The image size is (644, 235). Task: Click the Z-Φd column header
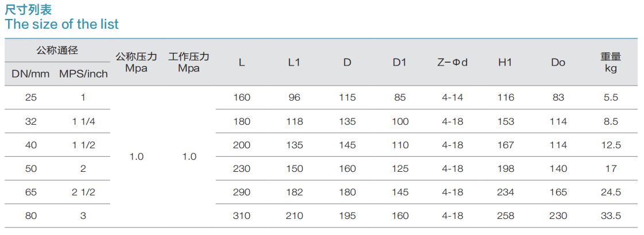point(453,63)
